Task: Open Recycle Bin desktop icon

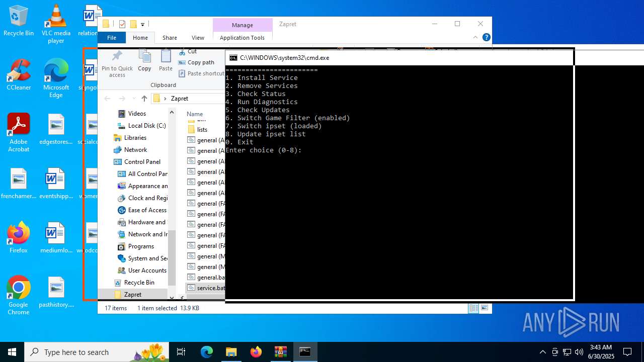Action: [x=19, y=21]
